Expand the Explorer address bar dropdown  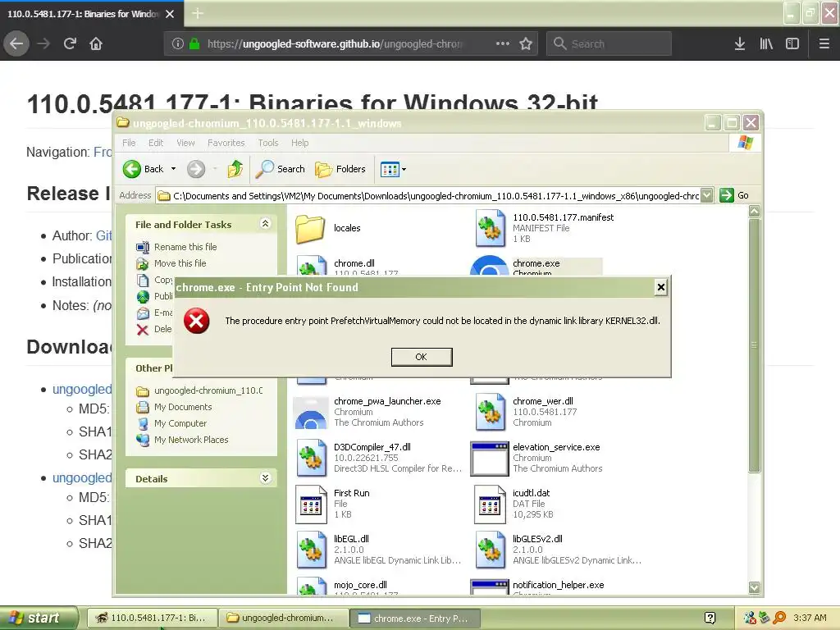point(707,195)
